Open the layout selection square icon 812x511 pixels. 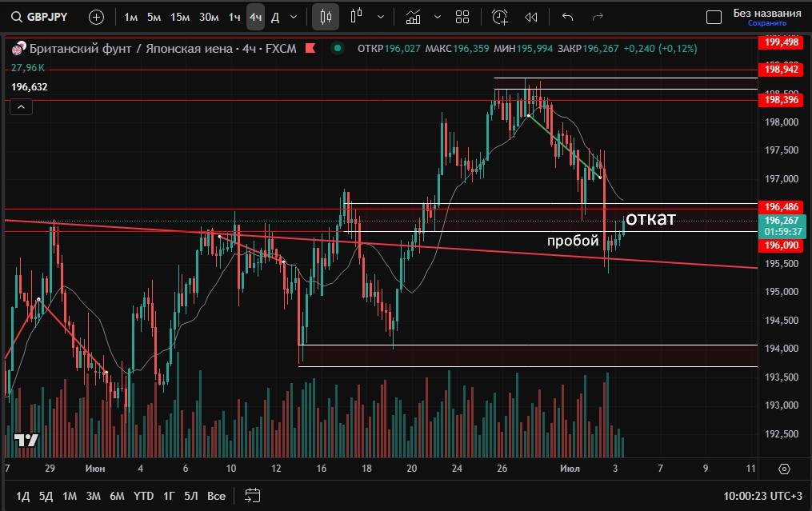pyautogui.click(x=714, y=18)
